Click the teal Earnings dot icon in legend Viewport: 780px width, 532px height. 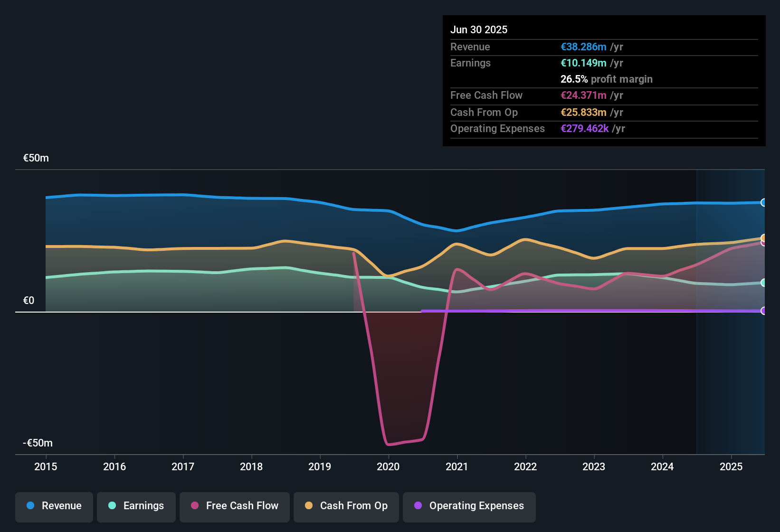112,506
